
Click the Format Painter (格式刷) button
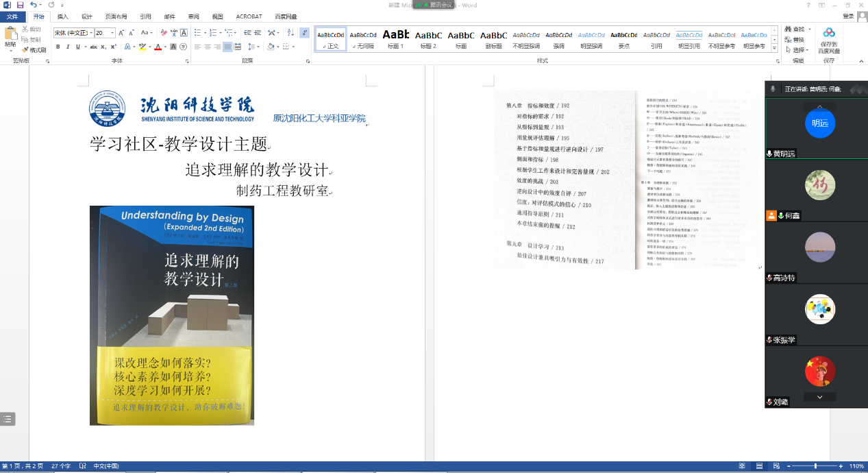coord(34,49)
